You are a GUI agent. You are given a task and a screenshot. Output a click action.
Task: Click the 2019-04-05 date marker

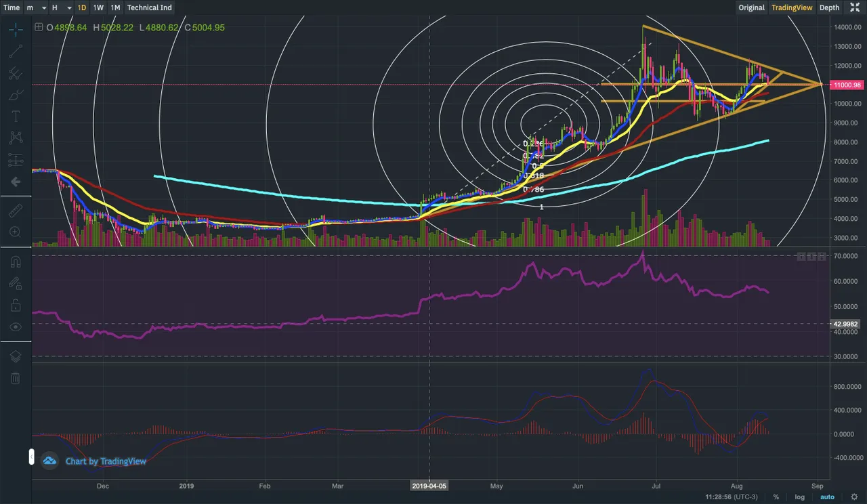(x=429, y=486)
